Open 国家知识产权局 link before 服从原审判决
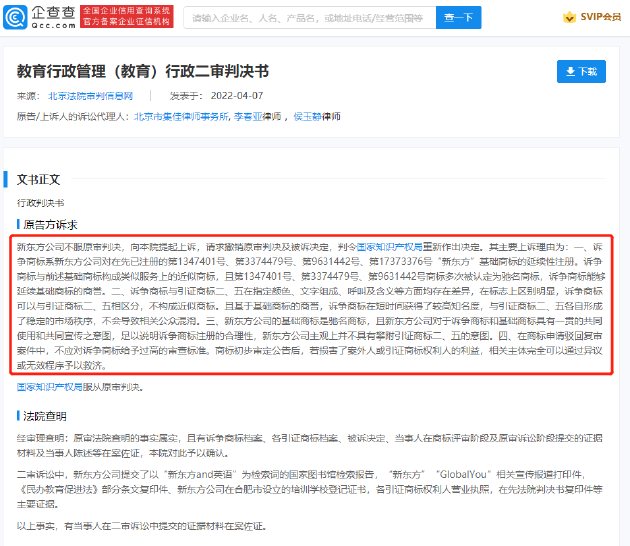 [49, 387]
